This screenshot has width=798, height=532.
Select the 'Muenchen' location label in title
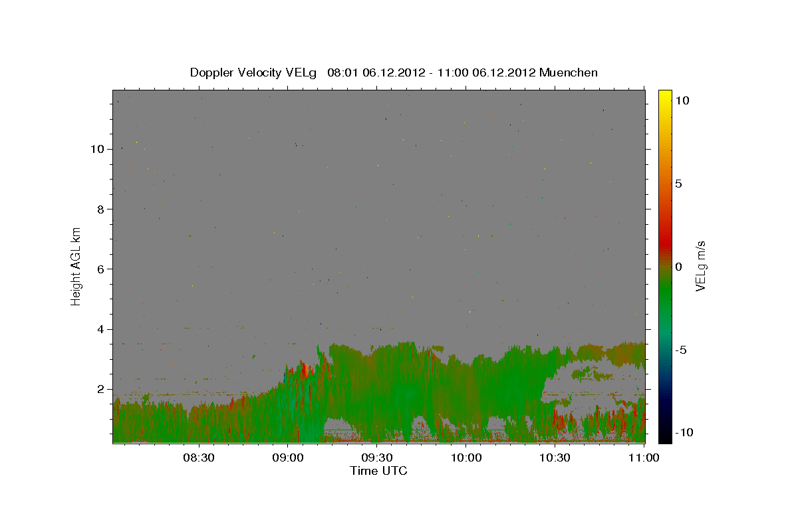tap(569, 72)
